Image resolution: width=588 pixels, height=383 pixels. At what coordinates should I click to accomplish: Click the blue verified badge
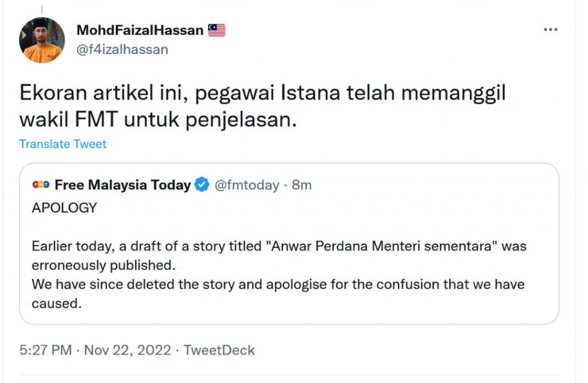pyautogui.click(x=202, y=185)
